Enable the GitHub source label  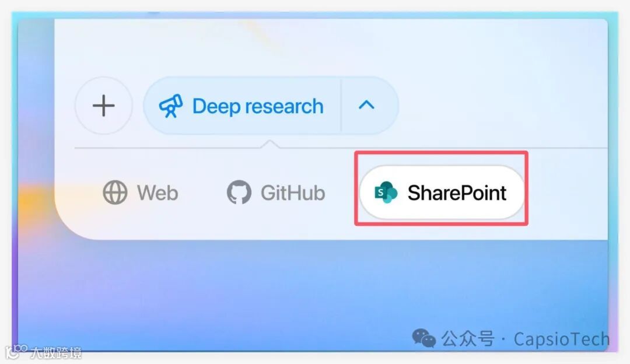tap(293, 193)
